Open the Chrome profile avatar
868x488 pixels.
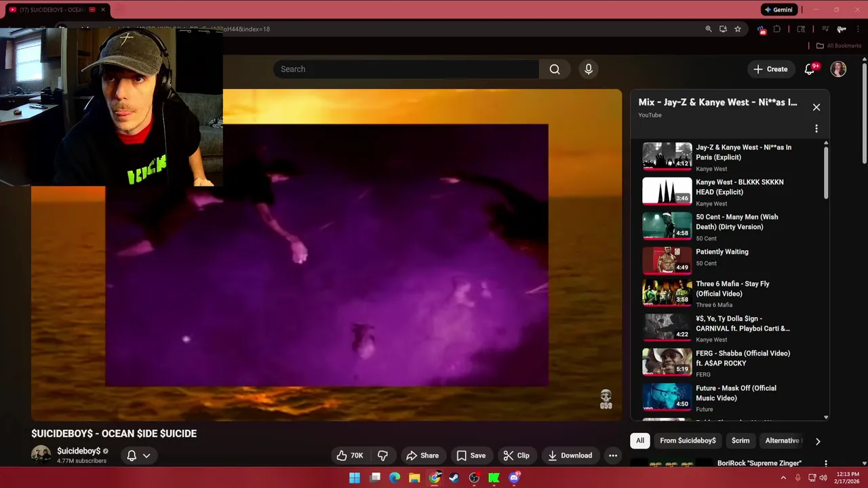coord(841,29)
